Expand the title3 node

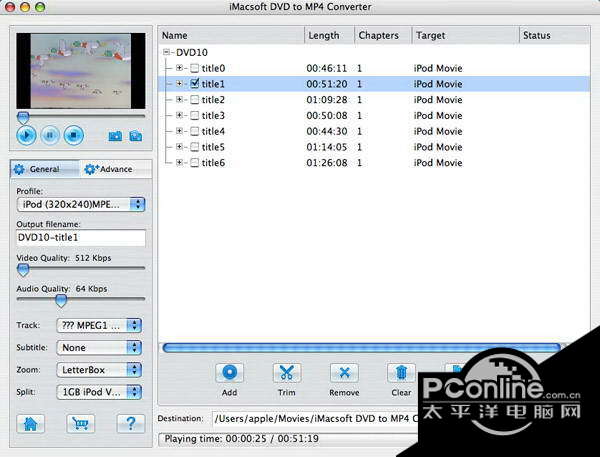coord(179,115)
